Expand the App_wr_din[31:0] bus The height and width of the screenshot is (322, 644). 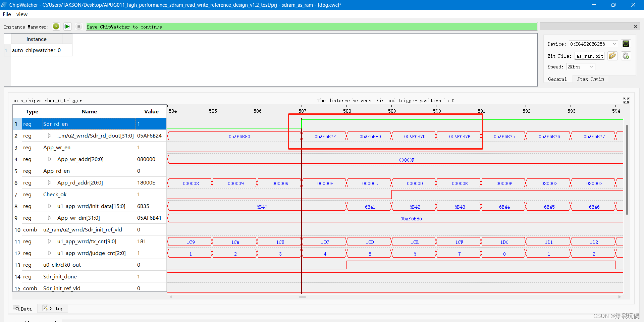(x=50, y=218)
